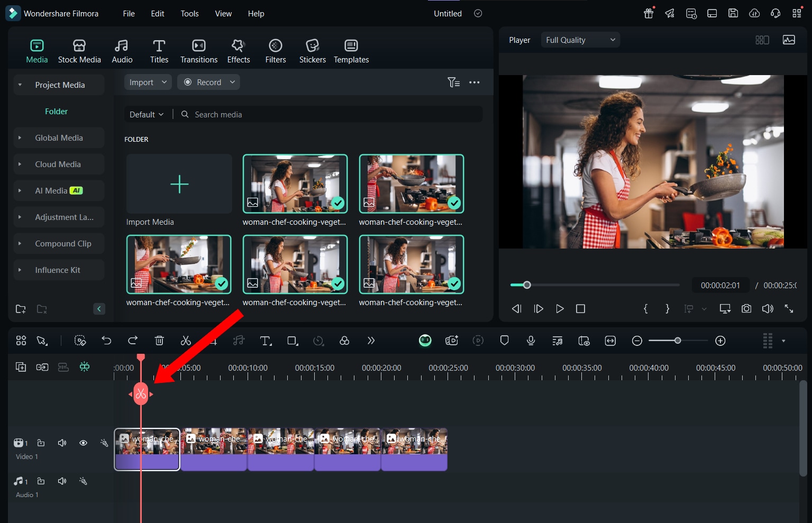Open the Record dropdown

point(208,82)
